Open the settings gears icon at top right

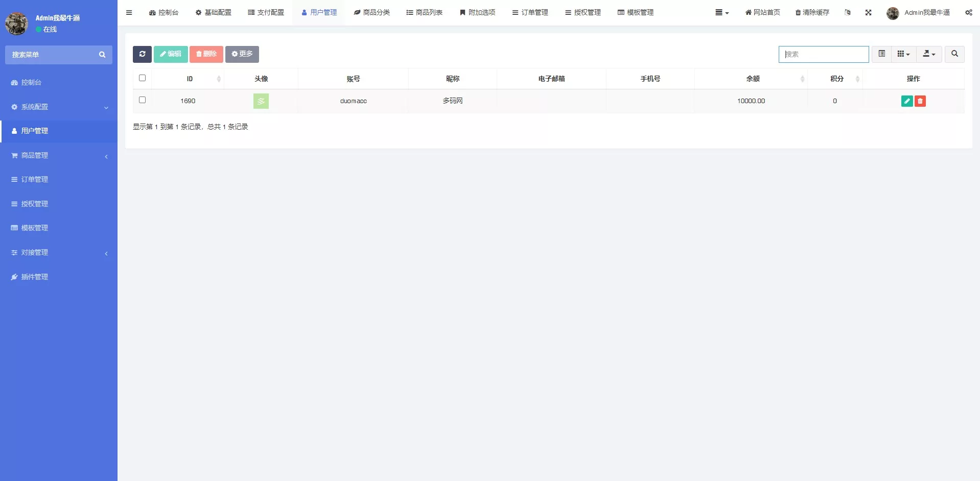point(968,13)
